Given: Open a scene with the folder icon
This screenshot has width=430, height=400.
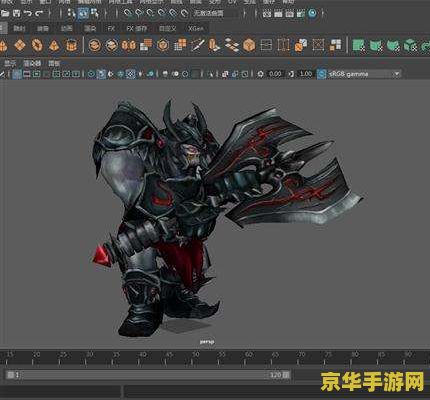Looking at the screenshot, I should (x=5, y=14).
